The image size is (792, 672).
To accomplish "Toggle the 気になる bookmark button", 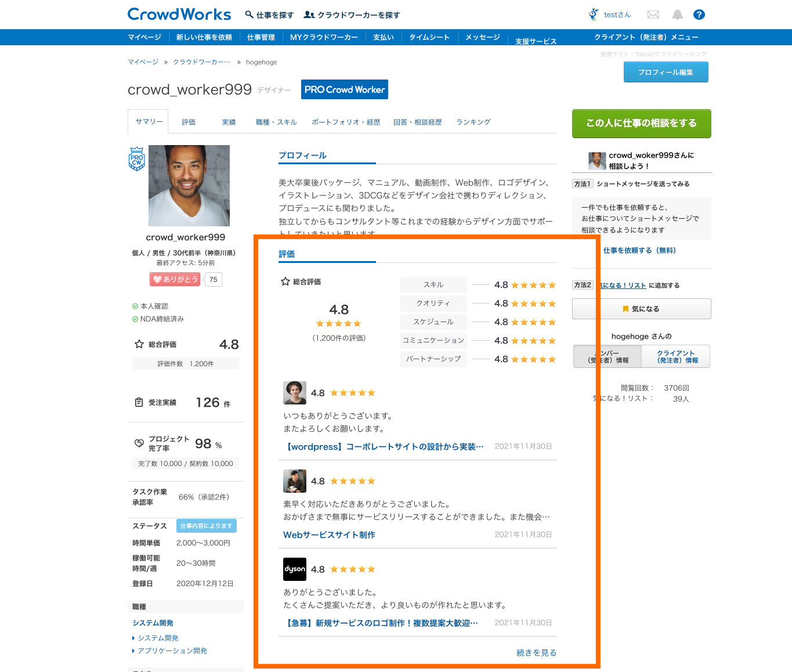I will [x=641, y=309].
